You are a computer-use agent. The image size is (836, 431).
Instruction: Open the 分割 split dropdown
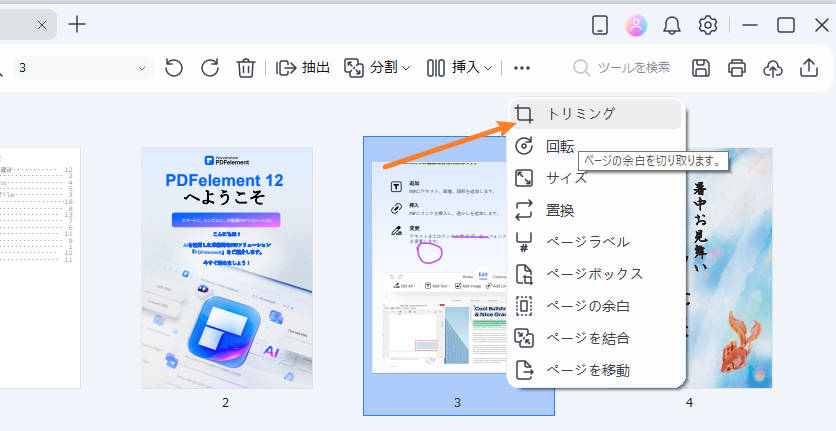[377, 68]
